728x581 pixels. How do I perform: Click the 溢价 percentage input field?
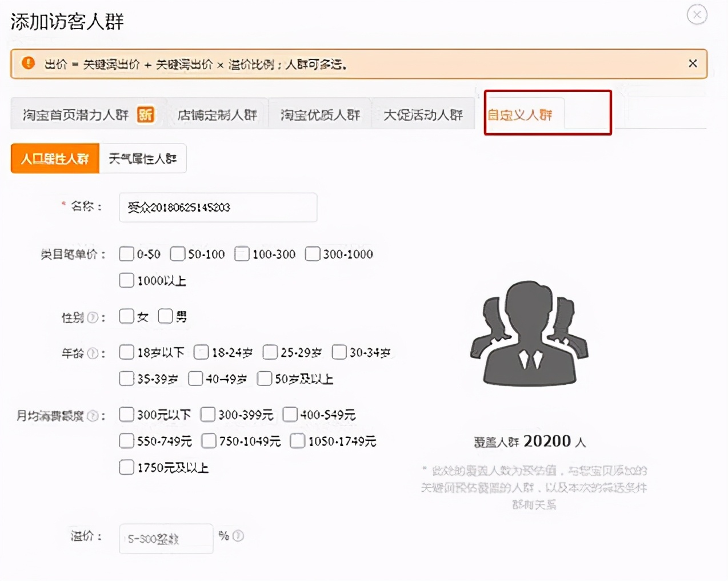tap(166, 539)
